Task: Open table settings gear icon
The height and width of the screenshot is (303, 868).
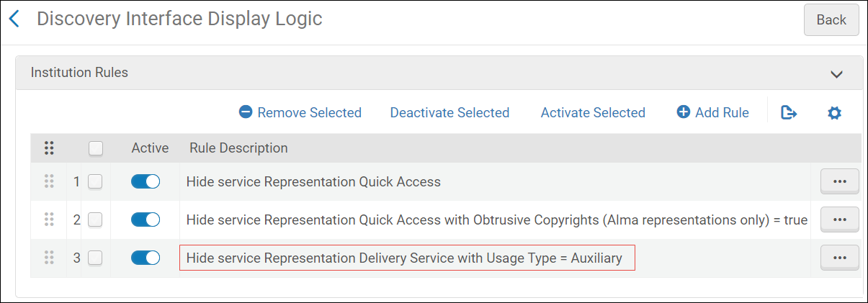Action: click(x=834, y=113)
